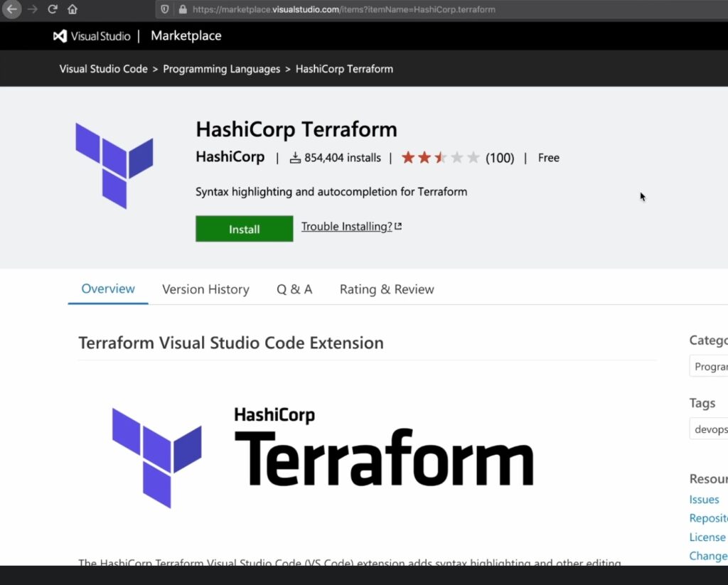Image resolution: width=728 pixels, height=585 pixels.
Task: Open the Trouble Installing? help link
Action: (x=351, y=227)
